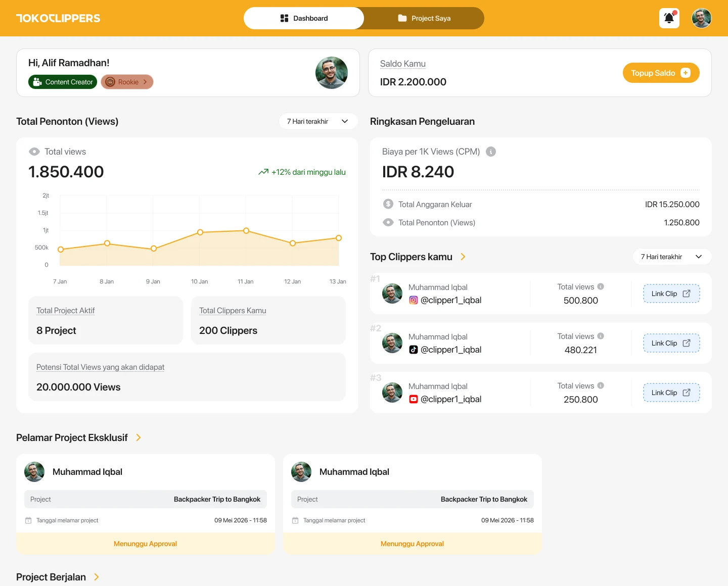Click info icon next to 480.221 Total views
Viewport: 728px width, 586px height.
point(601,336)
